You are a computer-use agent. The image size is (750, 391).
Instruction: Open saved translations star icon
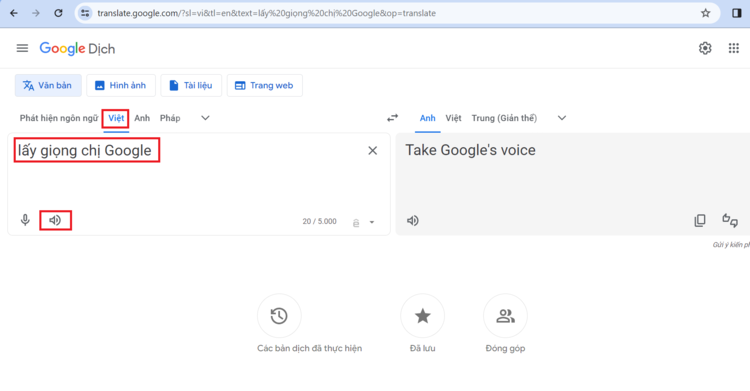tap(422, 316)
